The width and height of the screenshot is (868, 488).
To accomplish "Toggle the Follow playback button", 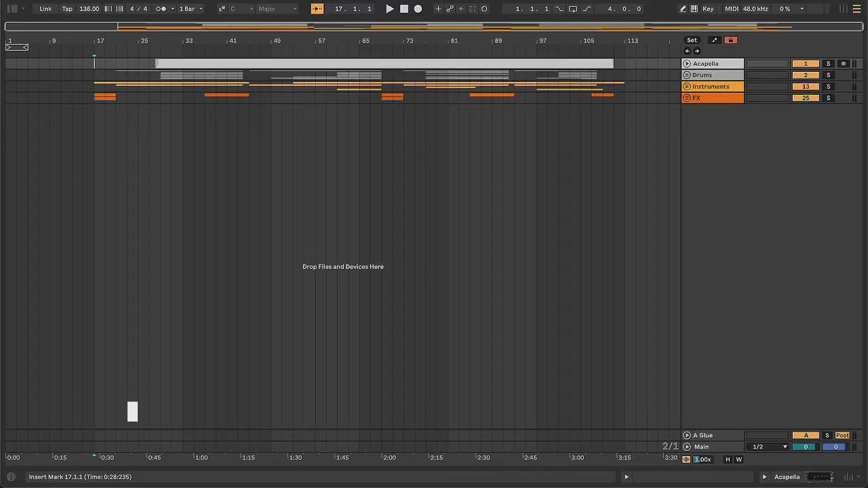I will coord(317,9).
